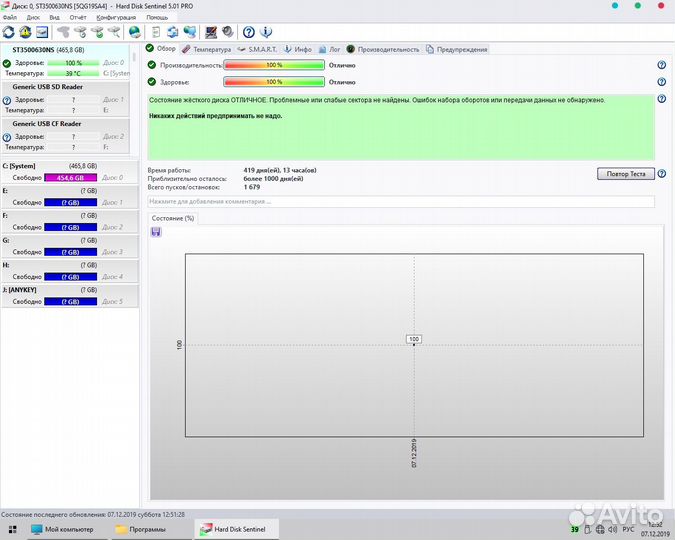
Task: Open the Диск menu
Action: (x=33, y=17)
